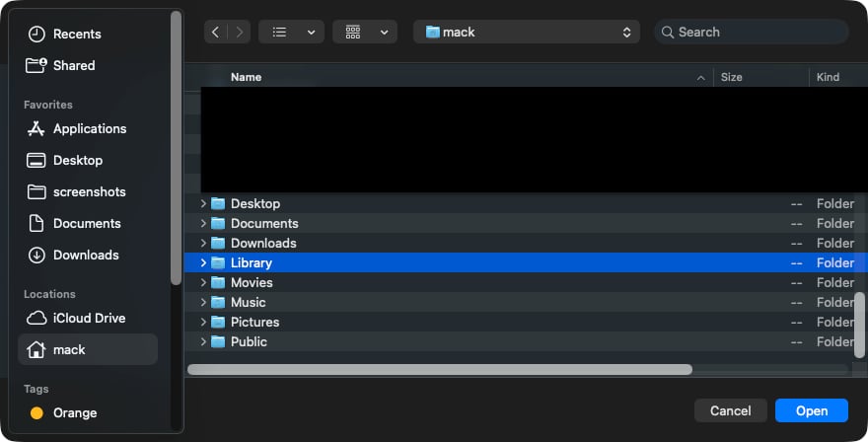The width and height of the screenshot is (868, 442).
Task: Click the Open button
Action: tap(811, 410)
